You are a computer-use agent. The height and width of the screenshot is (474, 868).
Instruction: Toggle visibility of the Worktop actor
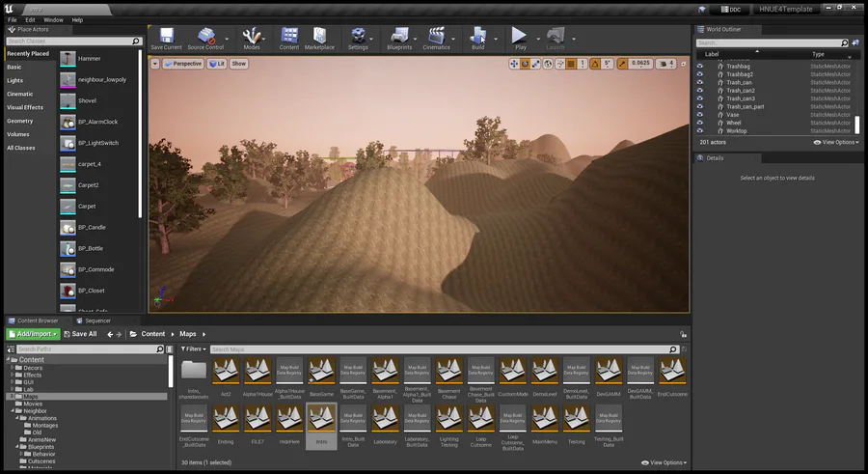click(x=700, y=131)
